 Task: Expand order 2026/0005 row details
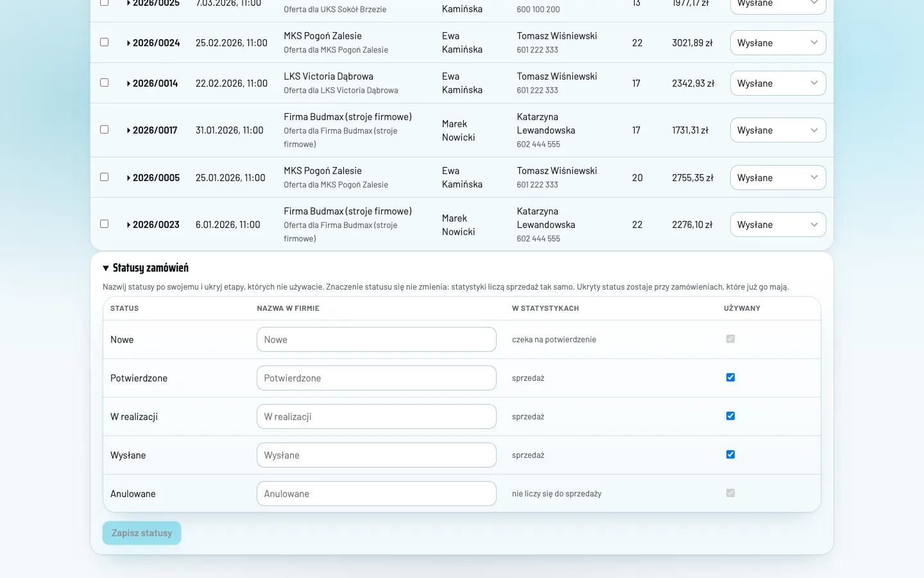pos(153,178)
